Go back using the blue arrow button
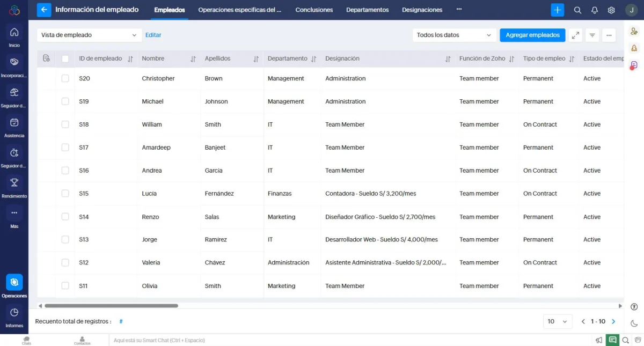Screen dimensions: 644x346 pos(44,10)
